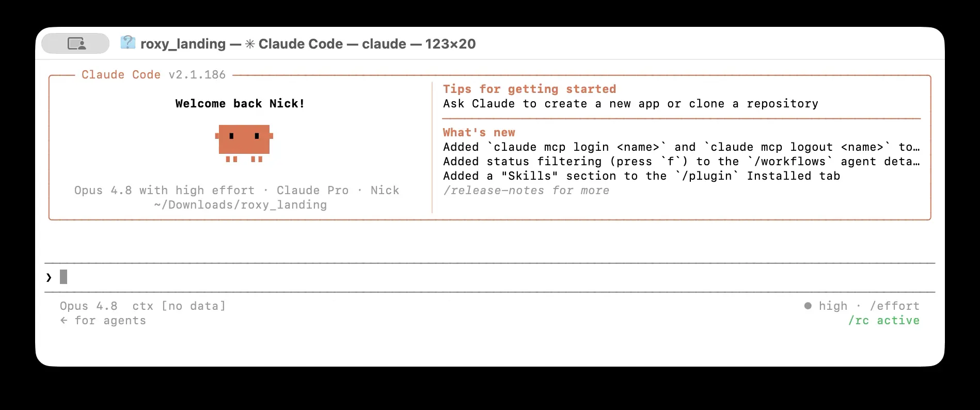
Task: Click the truncated 'claude mcp login' release note
Action: tap(681, 147)
